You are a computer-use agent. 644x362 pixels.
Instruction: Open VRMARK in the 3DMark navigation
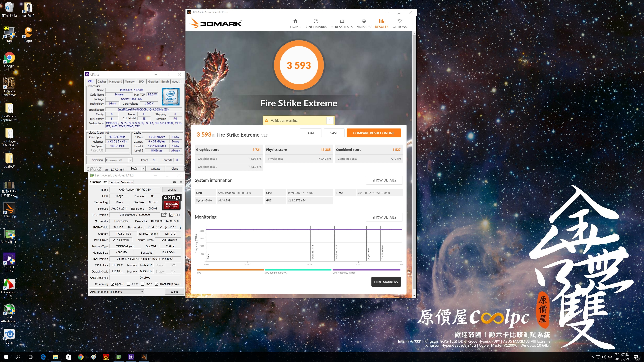[364, 23]
